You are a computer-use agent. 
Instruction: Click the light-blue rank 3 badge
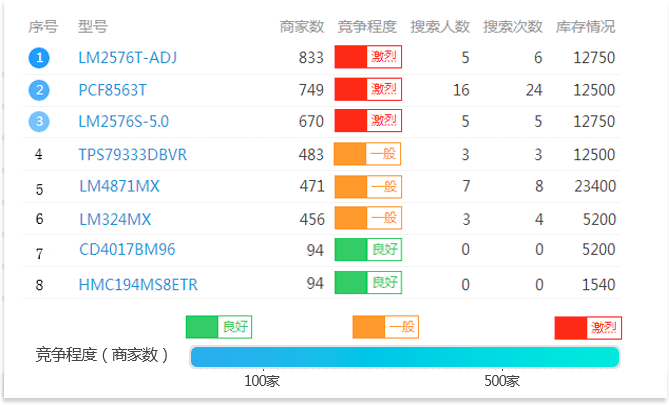point(39,122)
